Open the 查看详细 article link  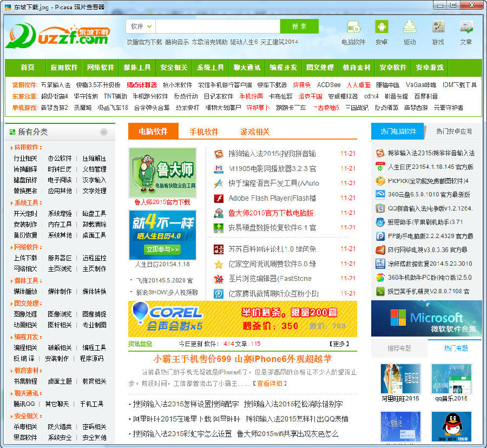pos(269,384)
